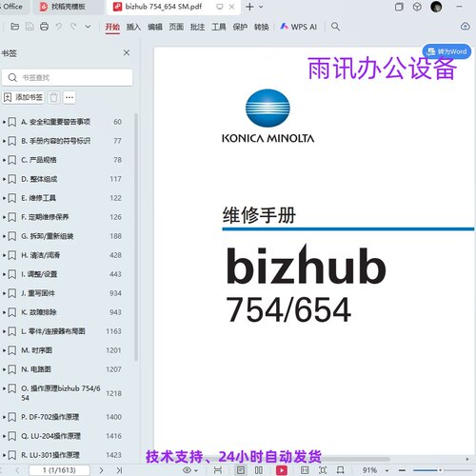Redo the last undone action
The height and width of the screenshot is (476, 476).
73,27
